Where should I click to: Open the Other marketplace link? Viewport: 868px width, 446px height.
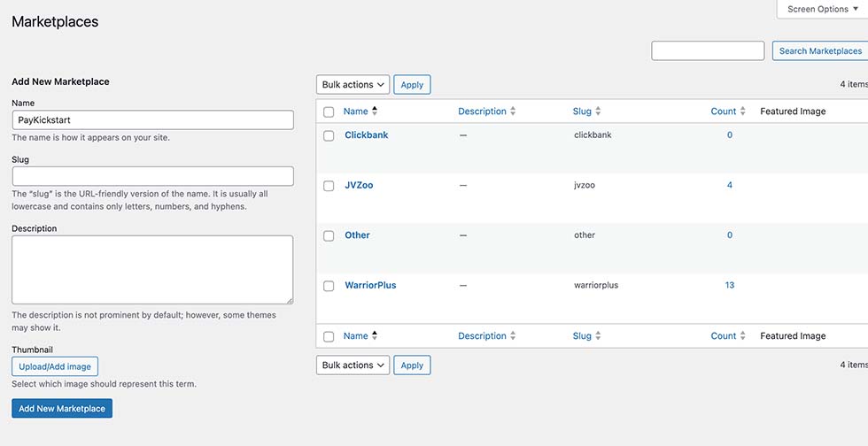(357, 235)
